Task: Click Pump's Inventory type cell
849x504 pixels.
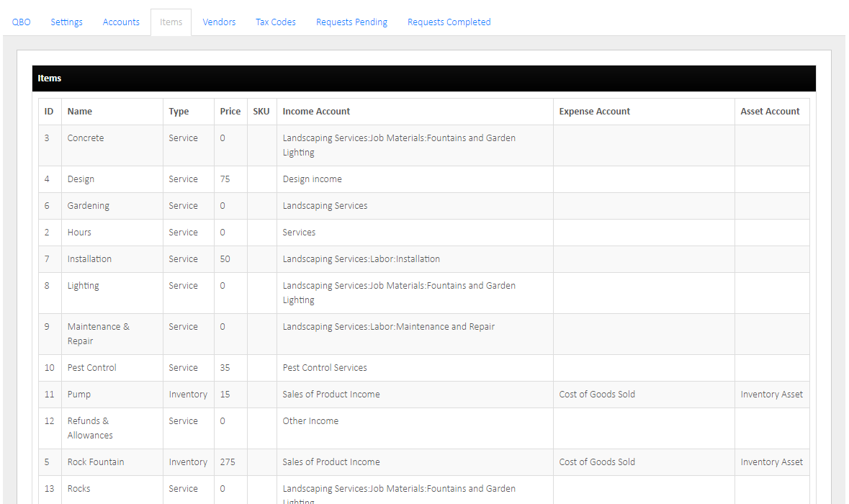Action: pos(188,395)
